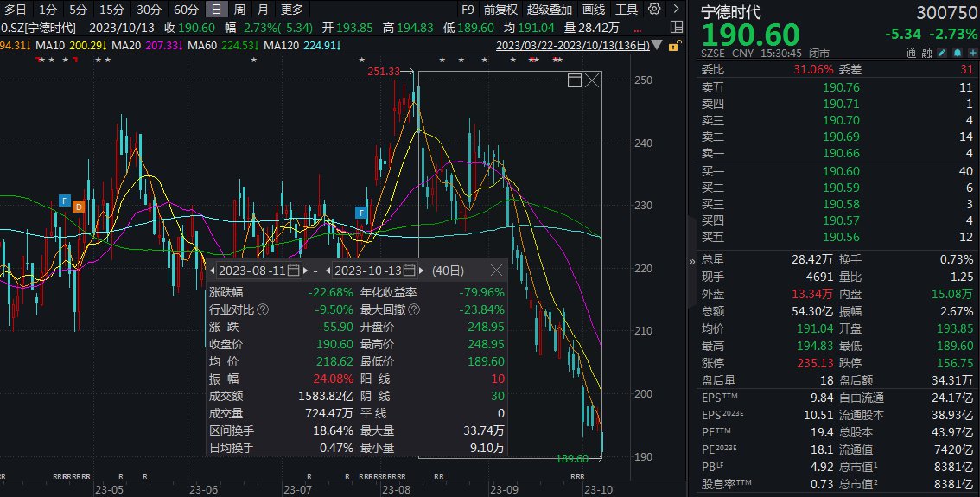This screenshot has height=497, width=980.
Task: Click the 251.33 high price label
Action: click(384, 72)
